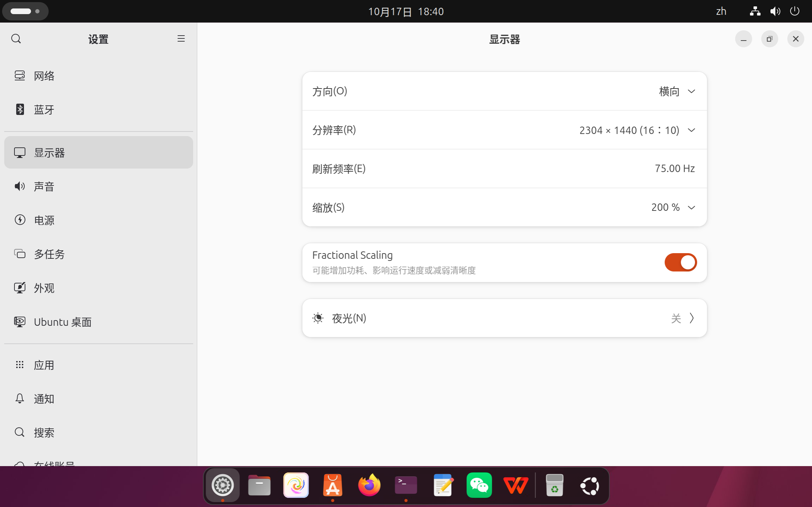Open 夜光 night light settings
The image size is (812, 507).
(505, 318)
